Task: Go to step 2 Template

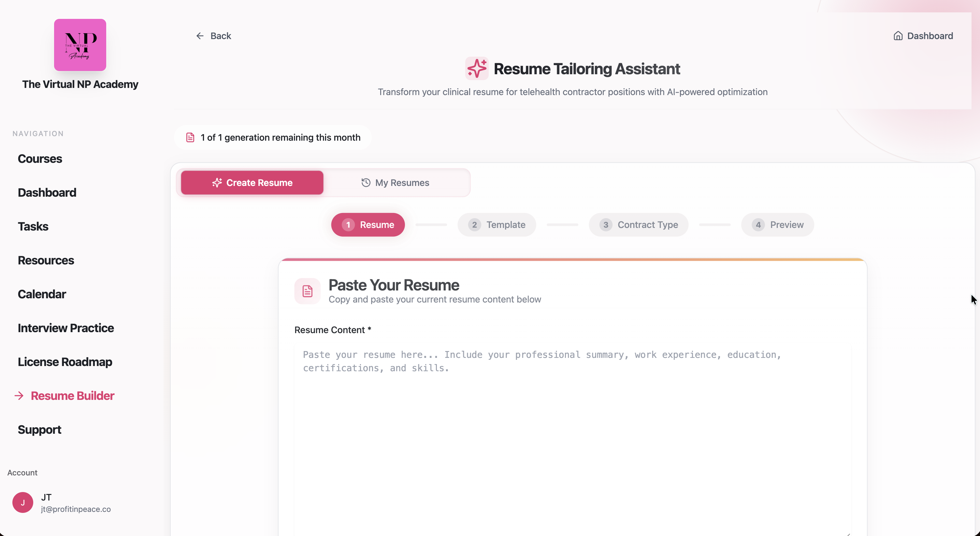Action: pyautogui.click(x=497, y=225)
